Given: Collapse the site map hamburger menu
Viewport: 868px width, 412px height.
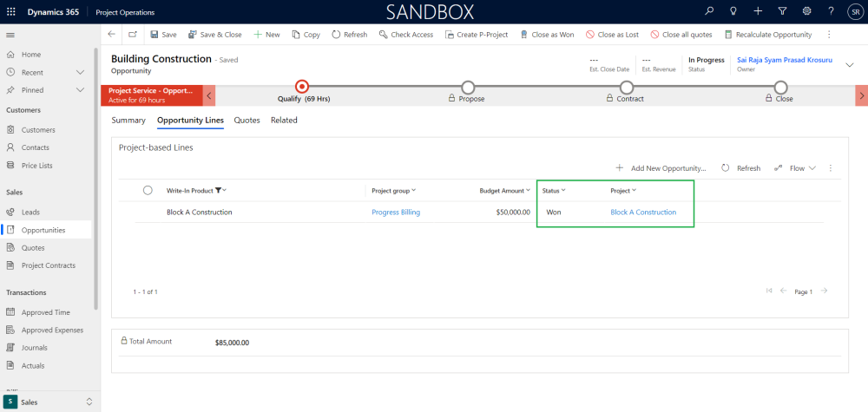Looking at the screenshot, I should [x=10, y=35].
